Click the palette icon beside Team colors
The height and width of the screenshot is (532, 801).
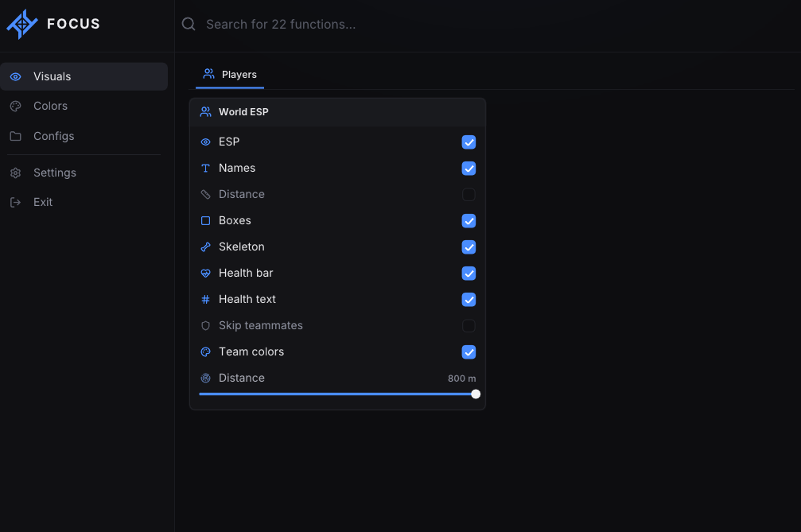coord(205,351)
